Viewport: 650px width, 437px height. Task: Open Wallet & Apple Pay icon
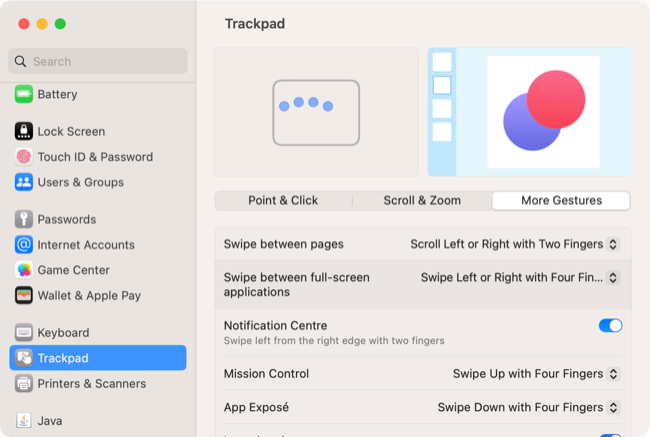[x=24, y=295]
